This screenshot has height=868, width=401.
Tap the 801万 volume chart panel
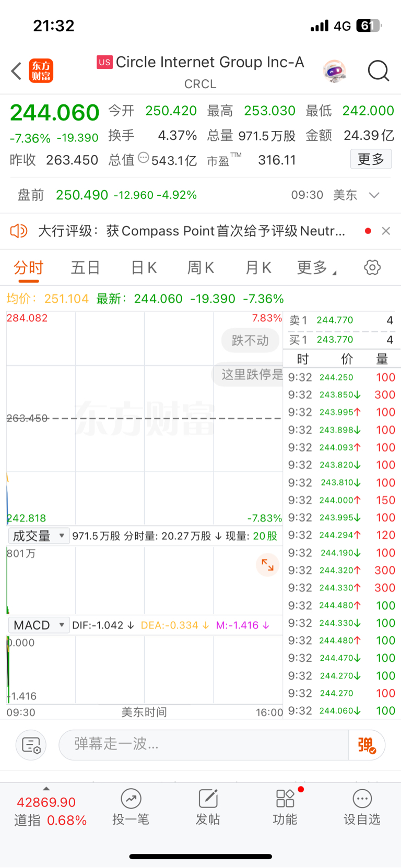tap(145, 579)
